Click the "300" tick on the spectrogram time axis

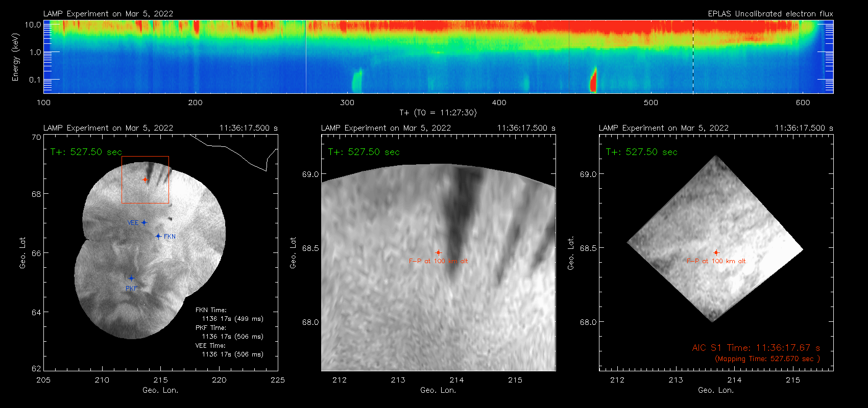[347, 103]
